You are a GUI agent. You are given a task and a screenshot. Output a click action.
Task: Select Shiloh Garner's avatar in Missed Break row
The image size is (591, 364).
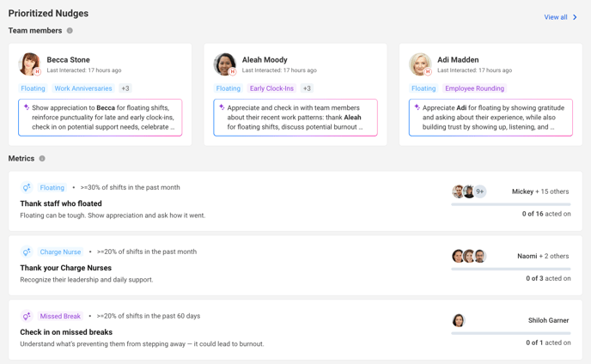(459, 320)
